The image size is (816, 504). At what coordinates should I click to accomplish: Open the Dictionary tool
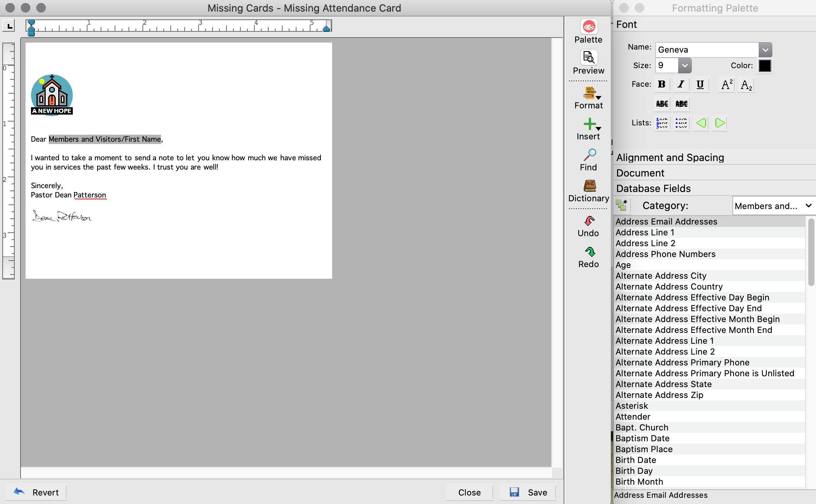pos(589,186)
